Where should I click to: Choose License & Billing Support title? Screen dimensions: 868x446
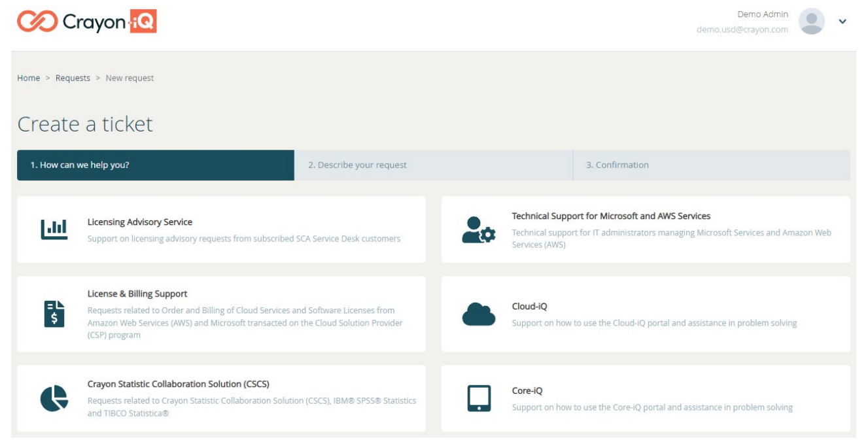(137, 294)
